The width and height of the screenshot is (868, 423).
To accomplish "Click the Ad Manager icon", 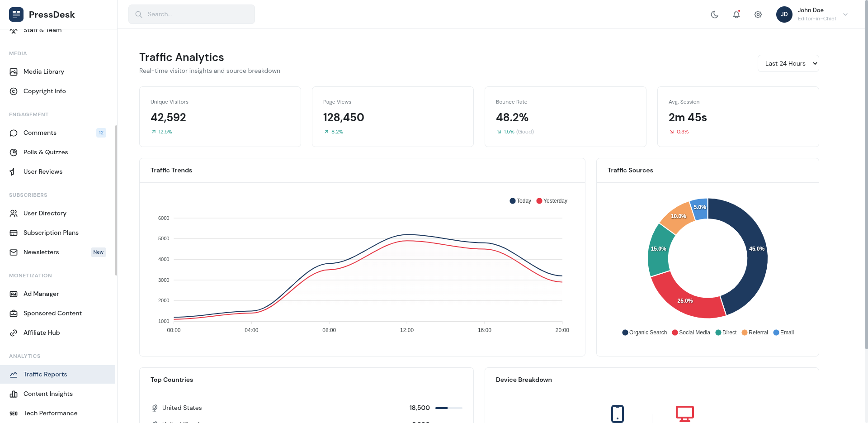I will tap(14, 294).
